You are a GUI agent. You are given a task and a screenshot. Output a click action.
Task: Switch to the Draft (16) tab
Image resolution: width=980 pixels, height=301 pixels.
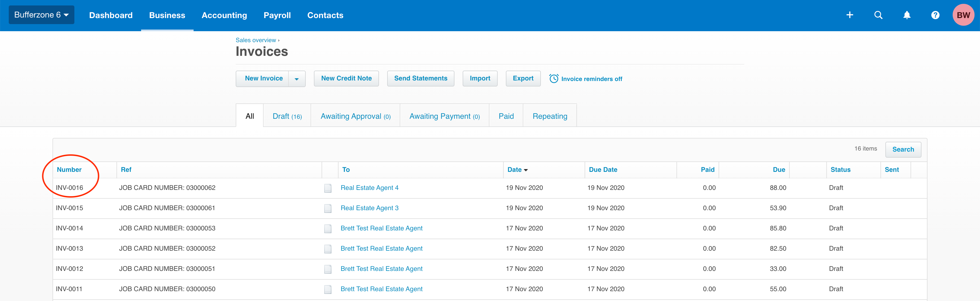tap(287, 116)
